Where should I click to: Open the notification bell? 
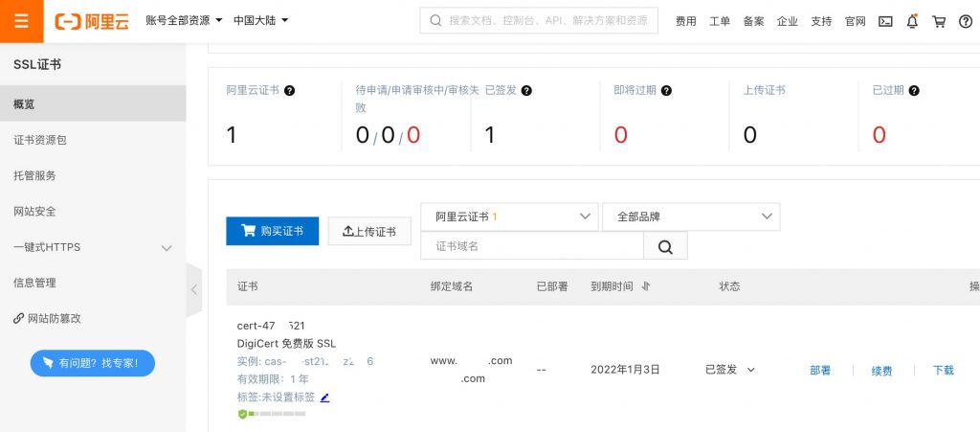coord(912,21)
